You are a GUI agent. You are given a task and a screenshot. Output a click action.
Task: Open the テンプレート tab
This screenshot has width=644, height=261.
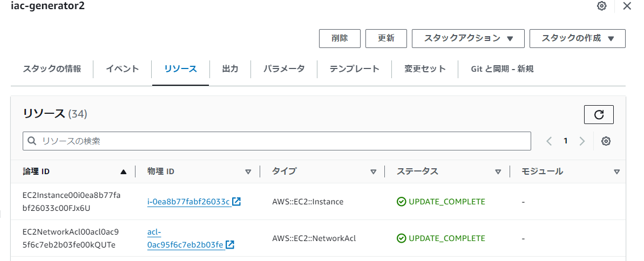point(355,69)
